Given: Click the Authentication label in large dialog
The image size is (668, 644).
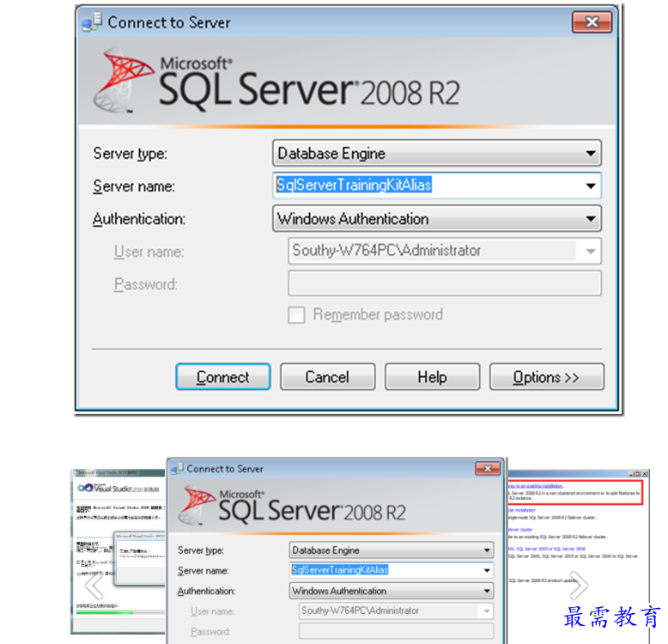Looking at the screenshot, I should pyautogui.click(x=139, y=219).
